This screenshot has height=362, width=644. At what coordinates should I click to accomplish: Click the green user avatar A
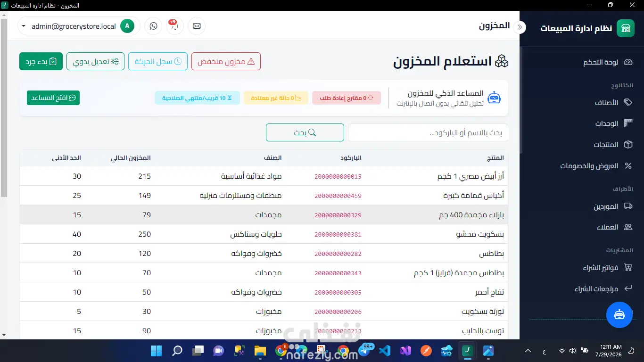click(x=127, y=26)
